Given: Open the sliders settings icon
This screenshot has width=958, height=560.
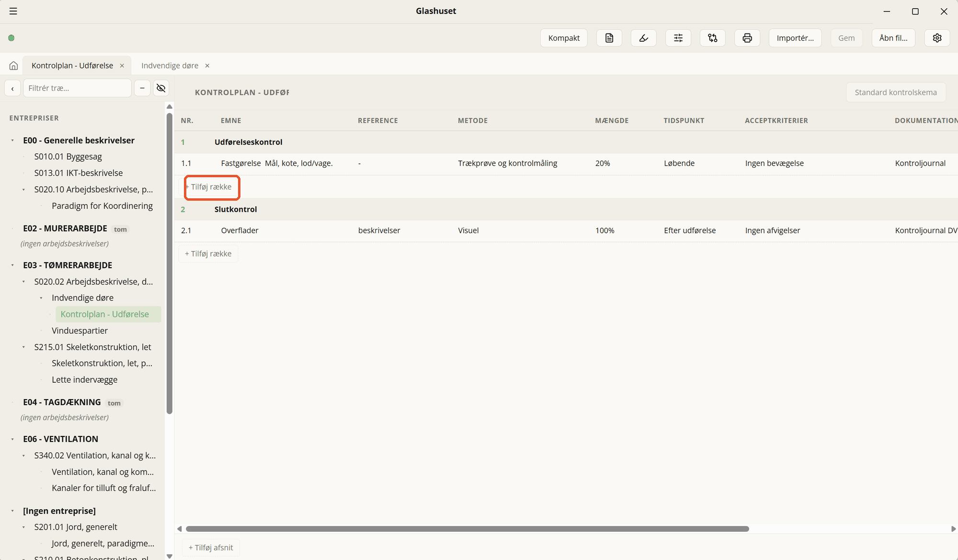Looking at the screenshot, I should 678,38.
